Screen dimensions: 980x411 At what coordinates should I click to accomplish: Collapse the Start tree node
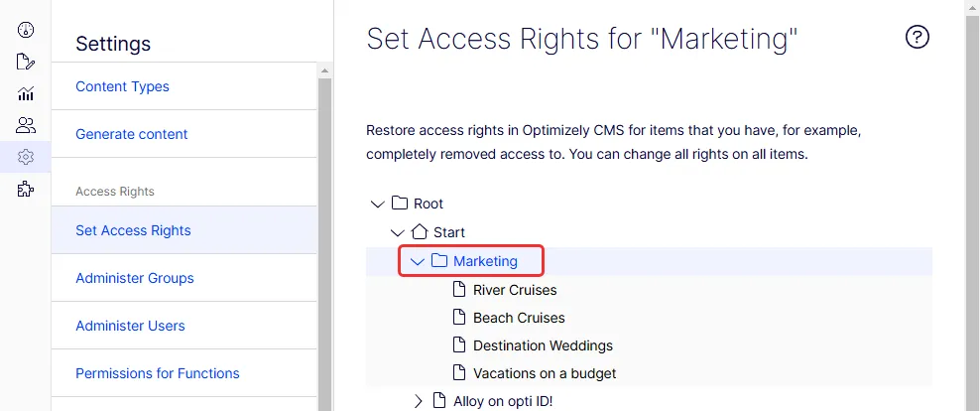pyautogui.click(x=397, y=232)
